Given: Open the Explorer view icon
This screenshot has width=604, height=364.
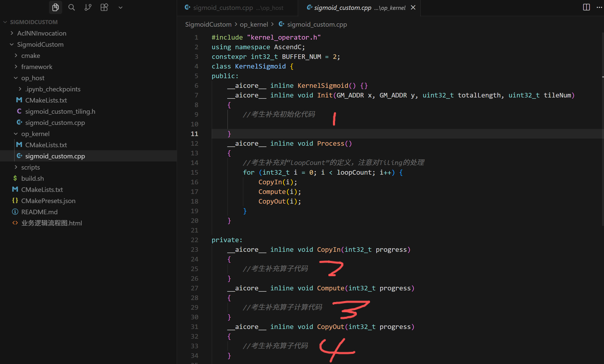Looking at the screenshot, I should [55, 7].
